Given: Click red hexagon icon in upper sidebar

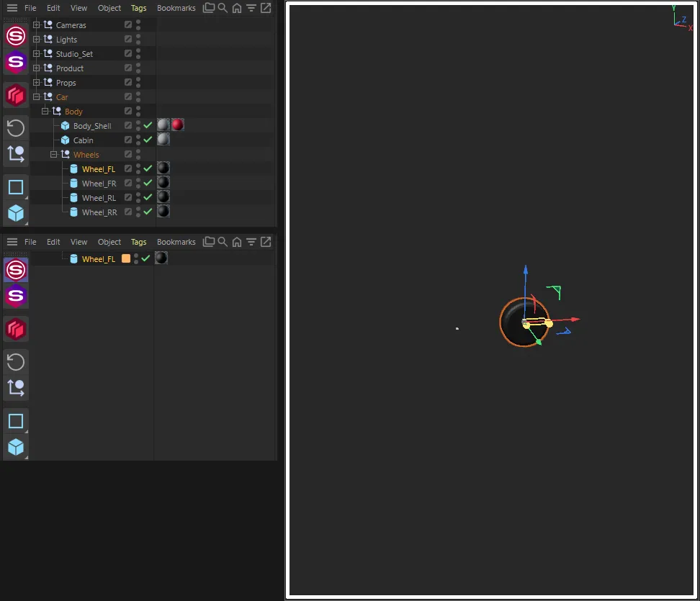Looking at the screenshot, I should pos(16,95).
